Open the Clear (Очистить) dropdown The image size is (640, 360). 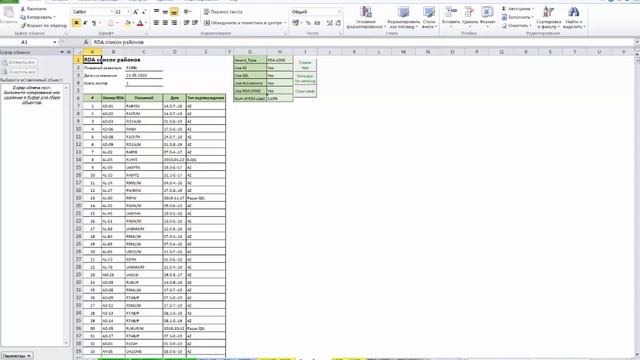pyautogui.click(x=517, y=26)
